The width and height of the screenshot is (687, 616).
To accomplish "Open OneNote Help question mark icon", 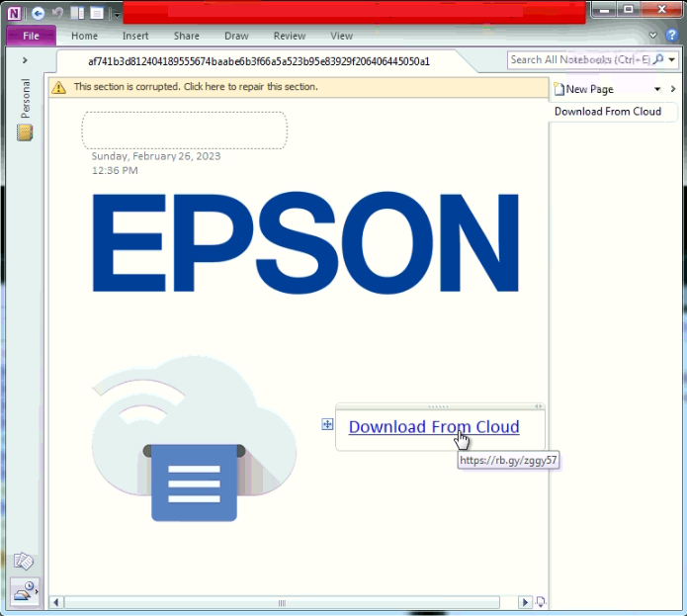I will (x=671, y=35).
